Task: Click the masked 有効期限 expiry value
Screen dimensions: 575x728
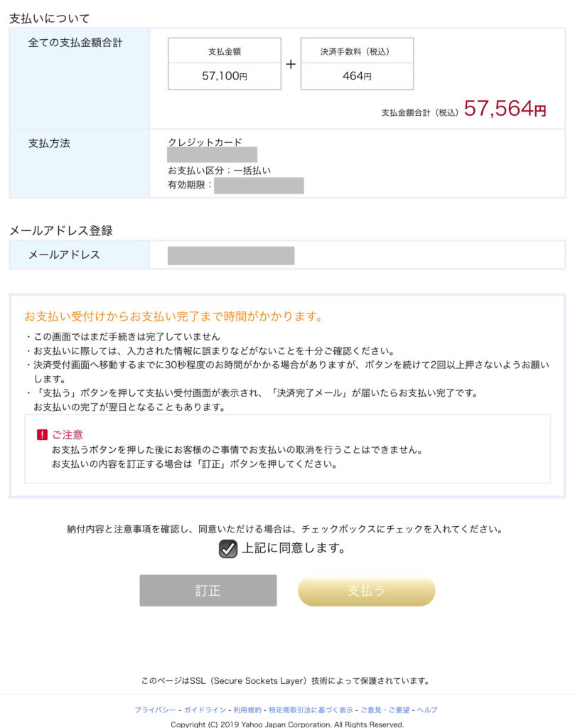Action: pos(259,186)
